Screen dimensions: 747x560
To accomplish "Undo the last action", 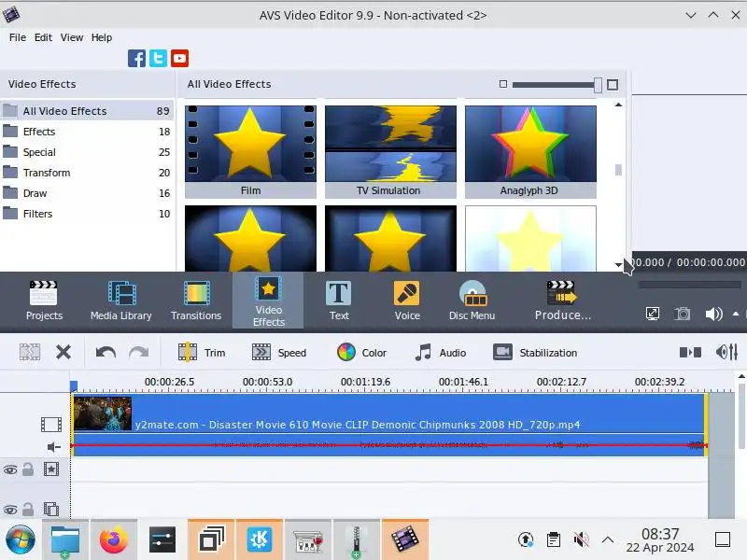I will [106, 353].
